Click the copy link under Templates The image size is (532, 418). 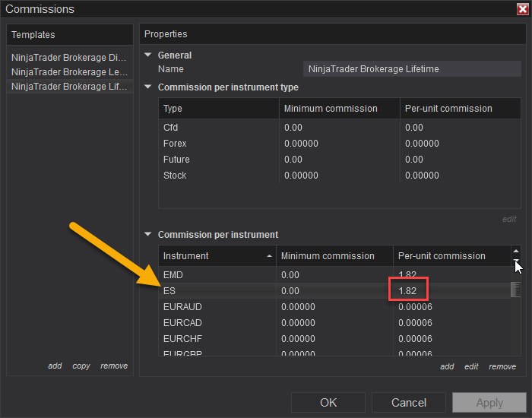[x=81, y=366]
